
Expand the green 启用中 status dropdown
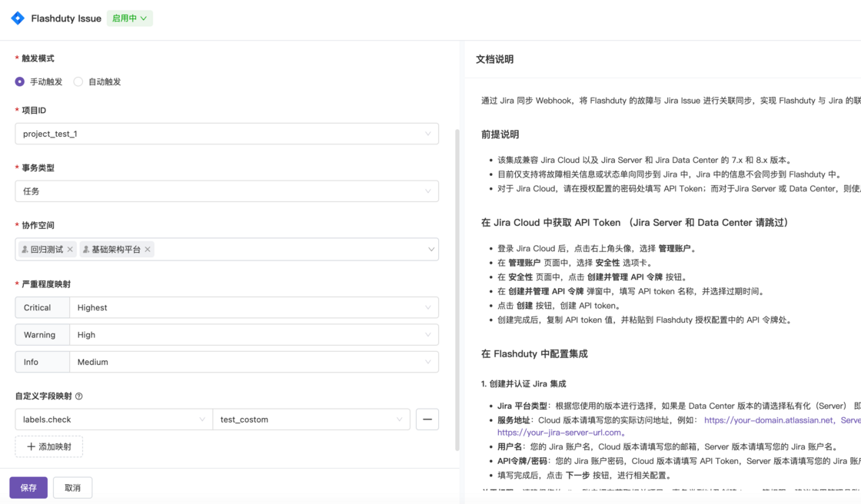pyautogui.click(x=129, y=18)
